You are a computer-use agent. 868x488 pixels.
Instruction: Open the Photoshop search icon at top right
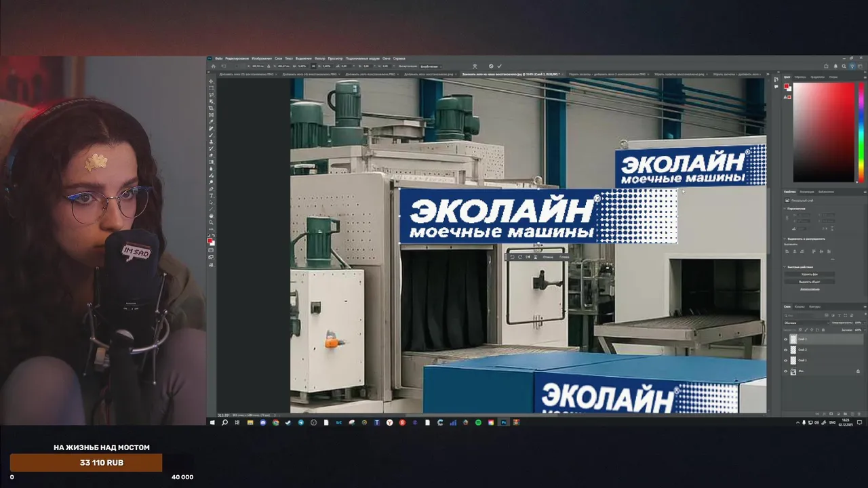click(844, 66)
